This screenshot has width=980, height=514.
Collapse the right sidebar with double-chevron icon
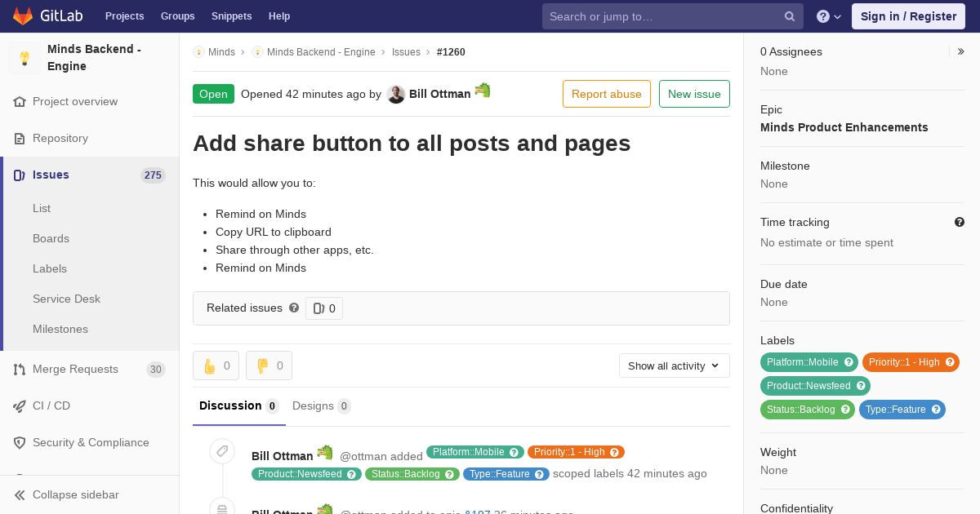[x=960, y=51]
